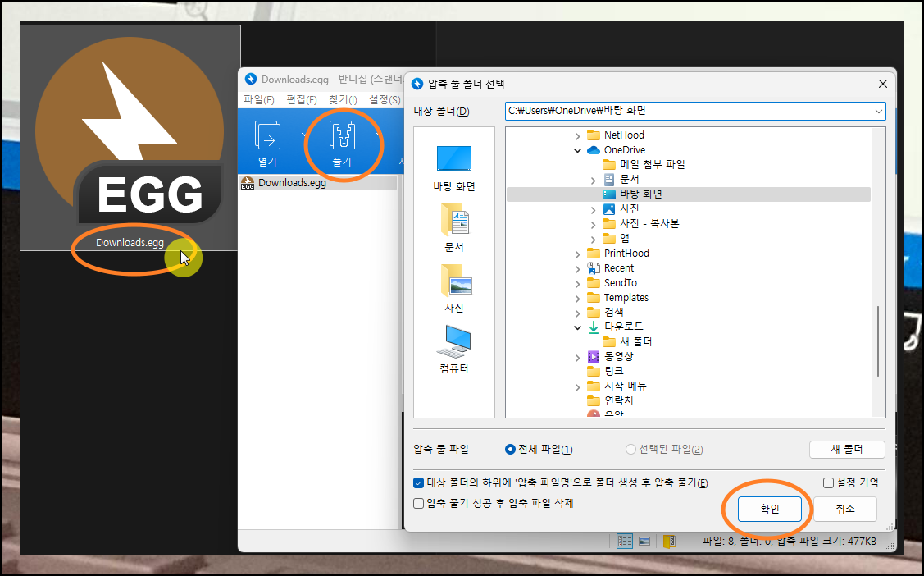This screenshot has width=924, height=576.
Task: Switch to thumbnail view icon in status bar
Action: pyautogui.click(x=644, y=541)
